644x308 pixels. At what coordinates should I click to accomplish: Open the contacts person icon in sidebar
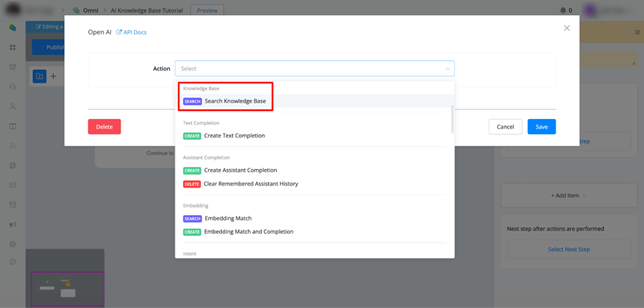tap(13, 106)
